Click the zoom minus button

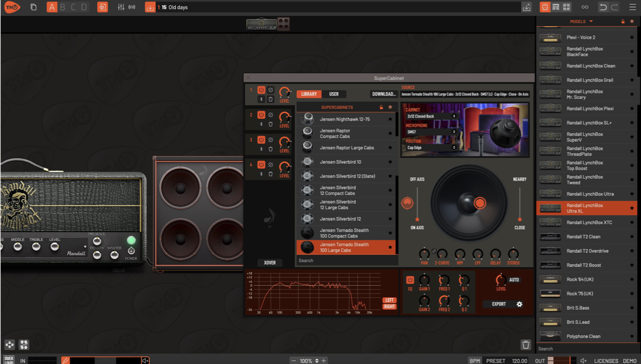click(294, 361)
